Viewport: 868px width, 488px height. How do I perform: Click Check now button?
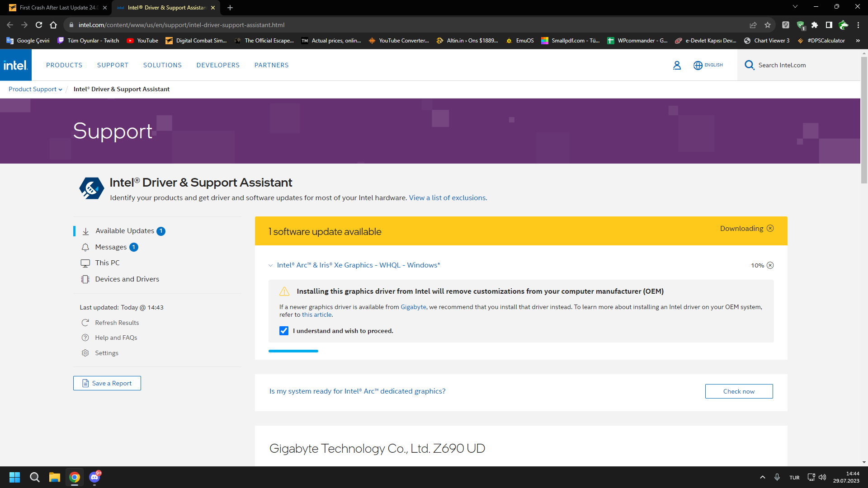[739, 391]
